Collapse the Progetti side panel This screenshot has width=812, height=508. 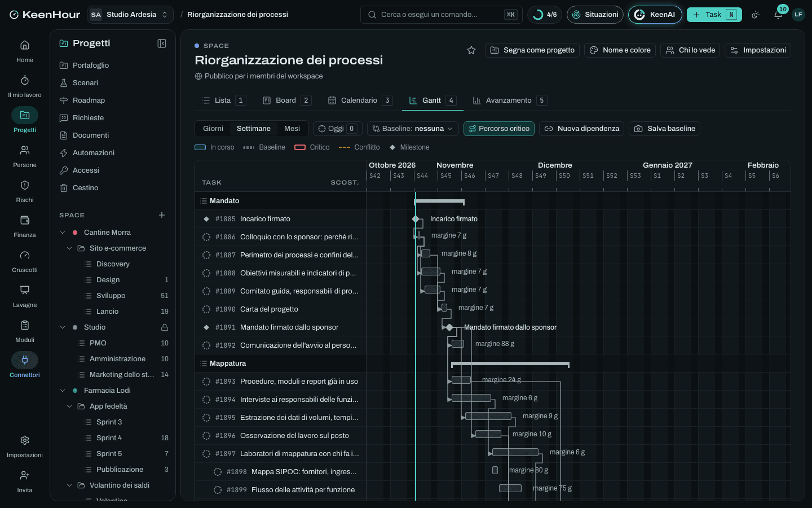click(162, 43)
